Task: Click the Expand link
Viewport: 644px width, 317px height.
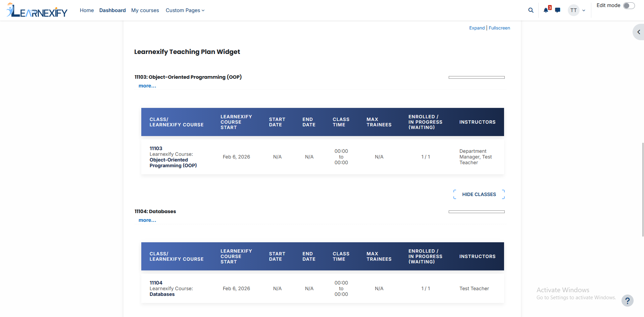Action: point(477,28)
